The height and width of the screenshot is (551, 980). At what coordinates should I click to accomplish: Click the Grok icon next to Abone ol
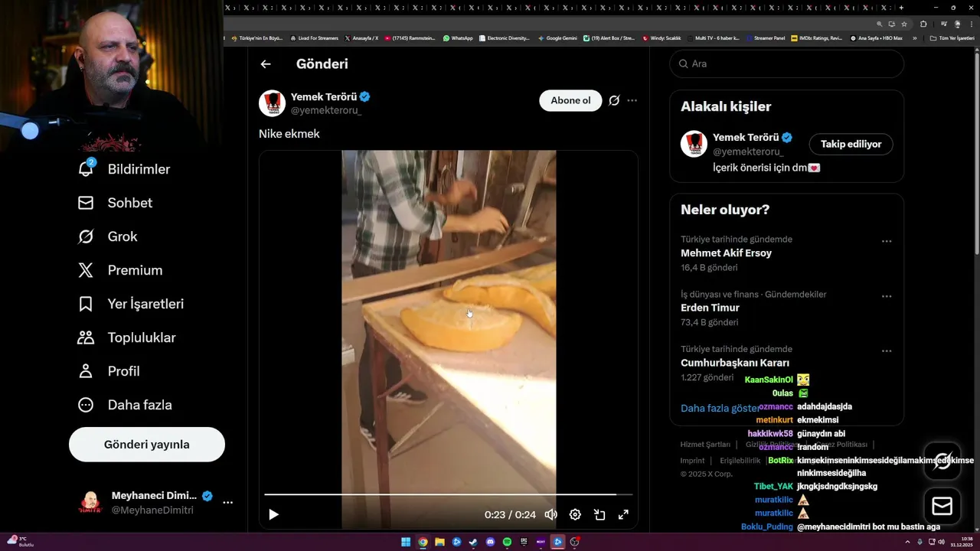pyautogui.click(x=614, y=100)
